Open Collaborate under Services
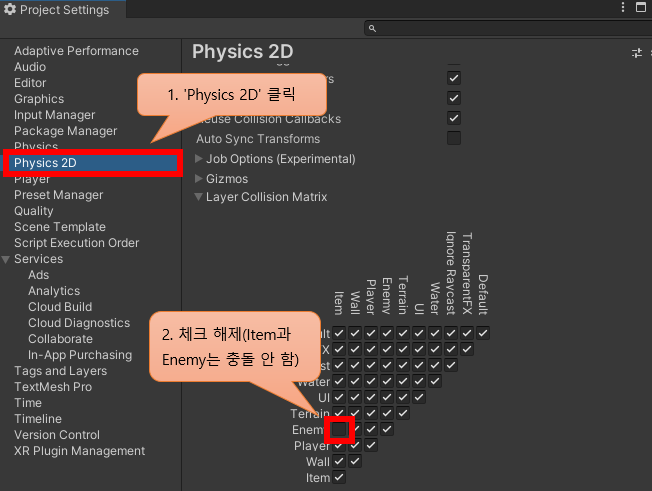Viewport: 652px width, 491px height. 60,339
